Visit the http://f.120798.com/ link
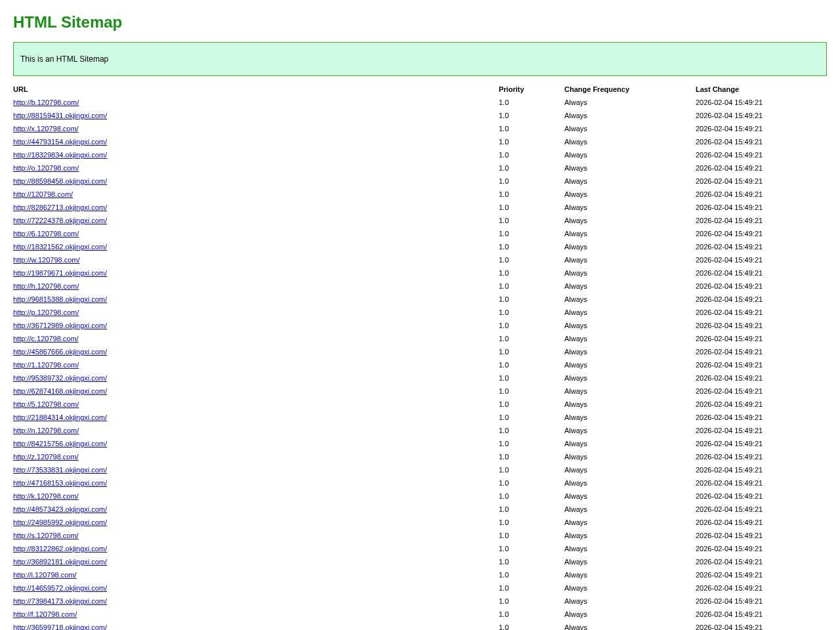 pos(45,614)
